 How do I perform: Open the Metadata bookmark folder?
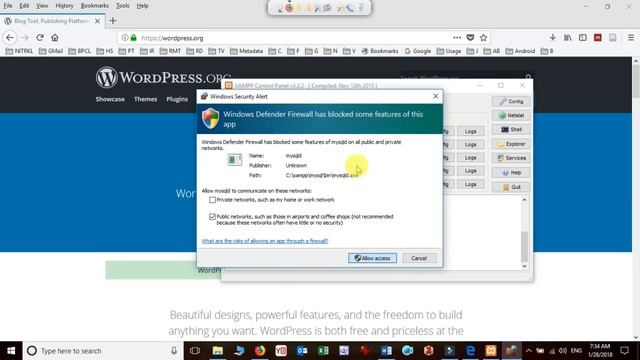coord(247,51)
